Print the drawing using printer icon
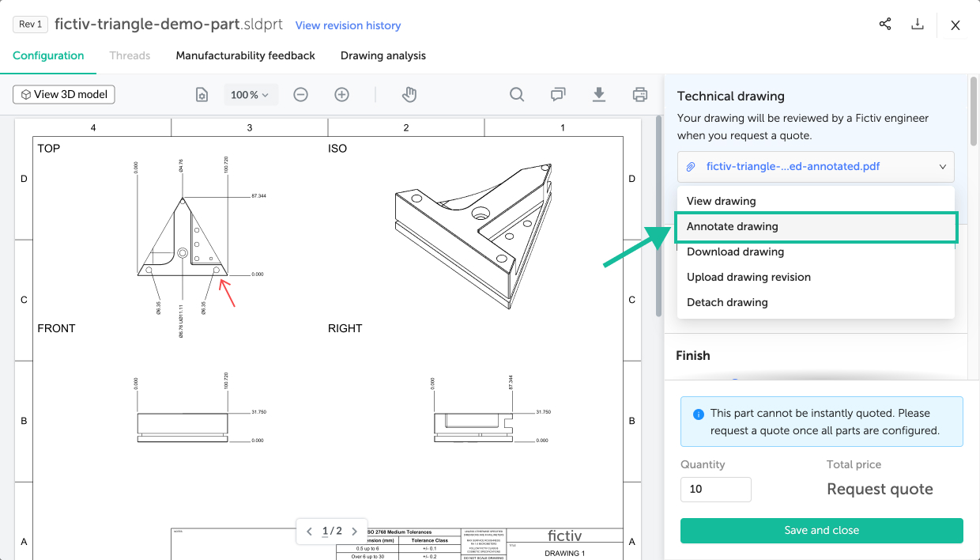The image size is (980, 560). [640, 95]
